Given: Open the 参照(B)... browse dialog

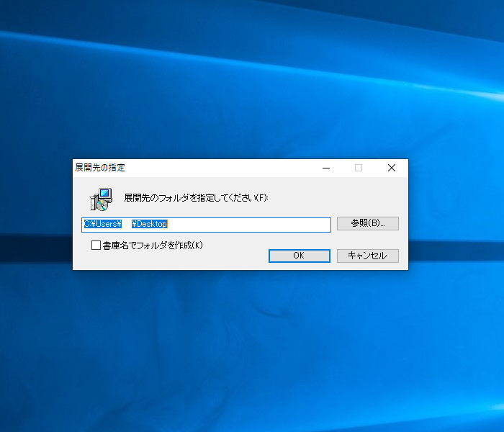Looking at the screenshot, I should (368, 223).
